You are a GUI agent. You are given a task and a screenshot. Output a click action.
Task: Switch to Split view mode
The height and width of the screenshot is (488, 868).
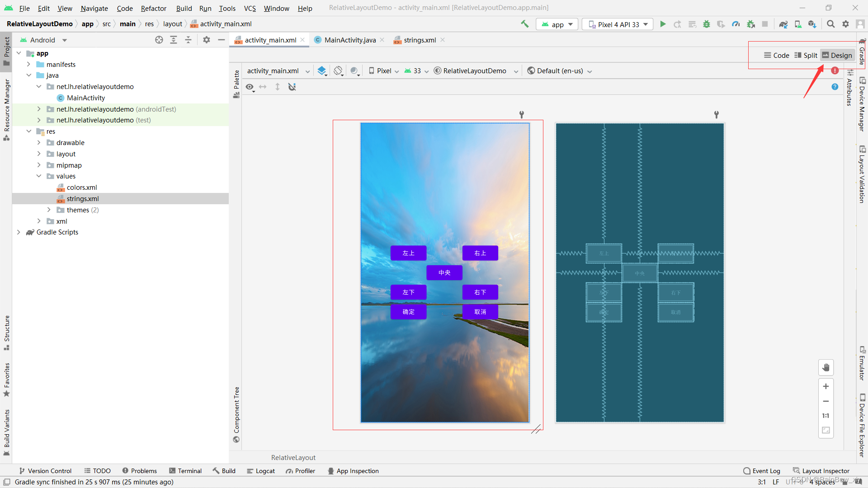[806, 55]
